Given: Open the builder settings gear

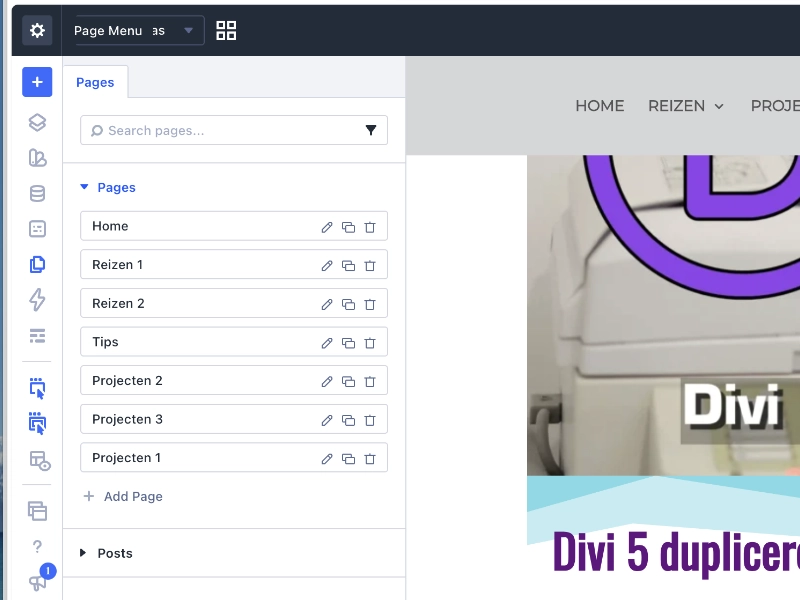Looking at the screenshot, I should point(37,31).
